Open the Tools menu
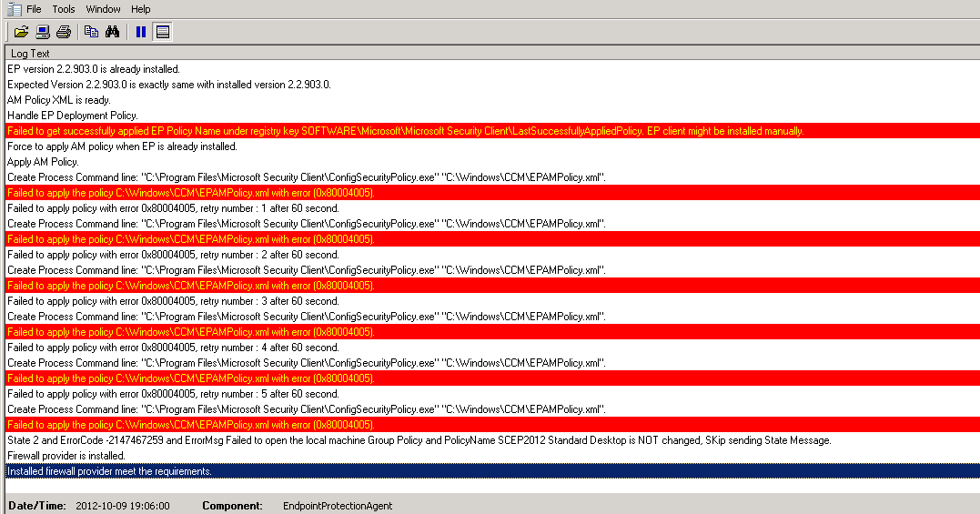The width and height of the screenshot is (980, 514). click(63, 9)
